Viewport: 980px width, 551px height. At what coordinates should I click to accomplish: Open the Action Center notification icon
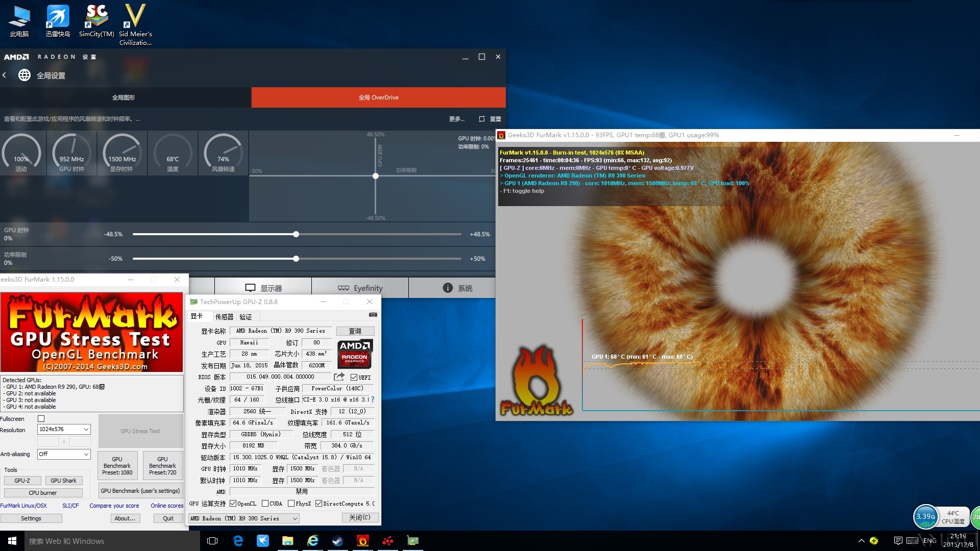[x=898, y=541]
